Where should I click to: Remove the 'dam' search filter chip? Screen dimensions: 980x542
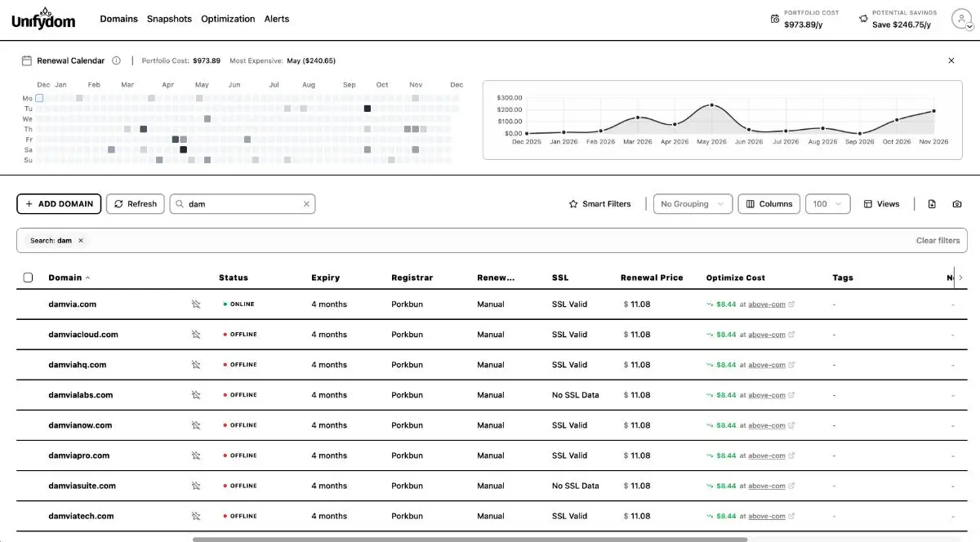pos(79,240)
